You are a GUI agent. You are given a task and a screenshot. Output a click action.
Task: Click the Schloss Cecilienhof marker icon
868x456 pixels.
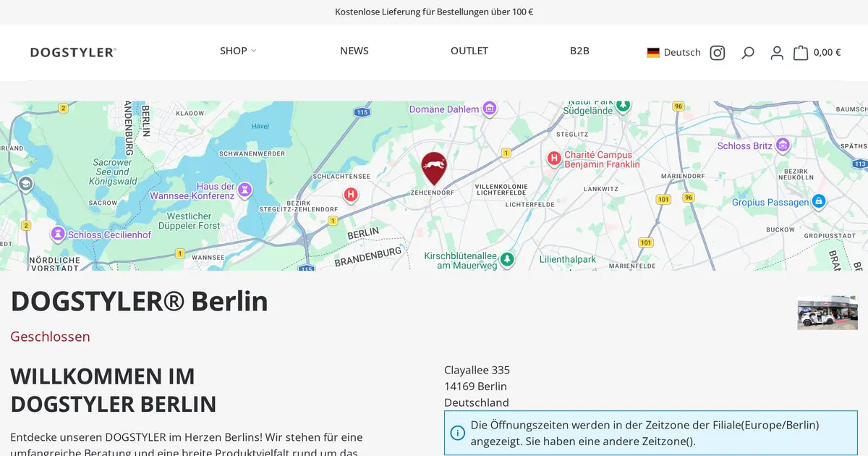[x=58, y=235]
